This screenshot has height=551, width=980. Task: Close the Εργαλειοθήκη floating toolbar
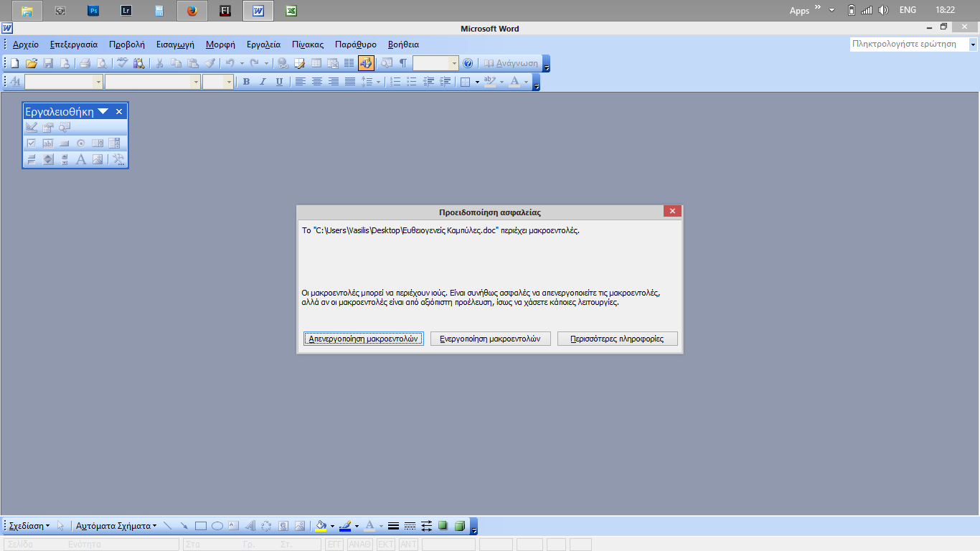(120, 111)
